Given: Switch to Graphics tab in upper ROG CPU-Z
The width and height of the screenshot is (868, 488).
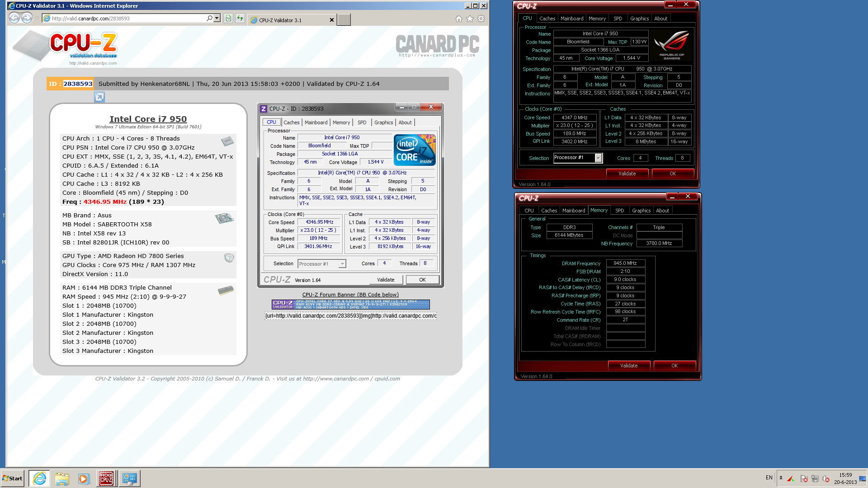Looking at the screenshot, I should (x=639, y=19).
